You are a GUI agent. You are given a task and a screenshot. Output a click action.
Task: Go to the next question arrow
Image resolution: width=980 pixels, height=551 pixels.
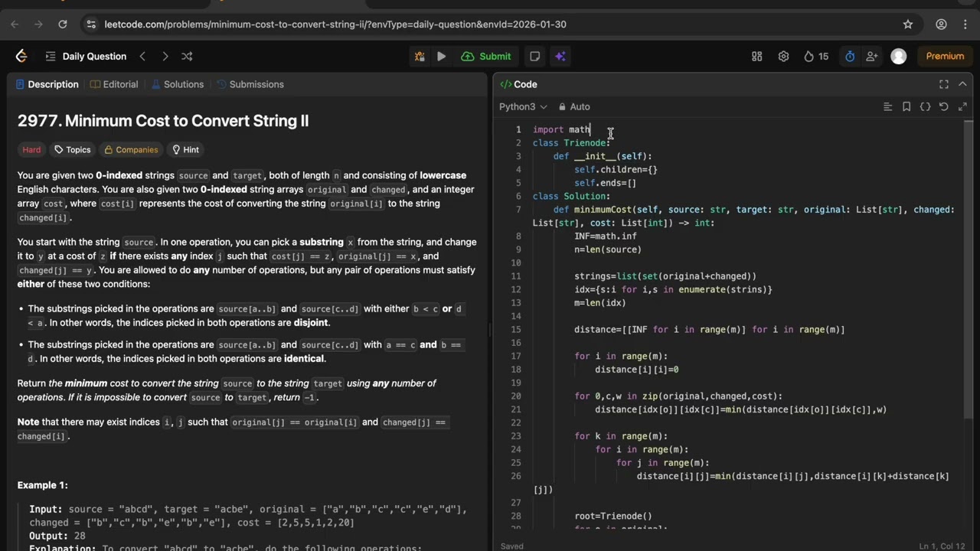165,56
